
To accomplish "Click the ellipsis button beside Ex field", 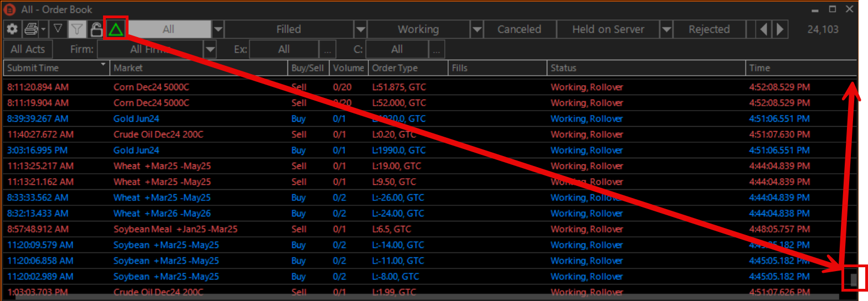I will [x=328, y=49].
